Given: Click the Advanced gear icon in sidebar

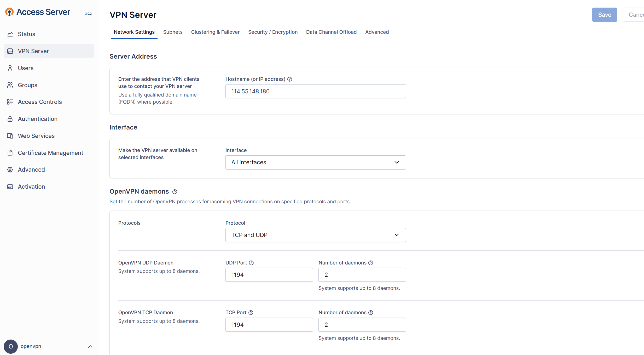Looking at the screenshot, I should click(x=10, y=170).
